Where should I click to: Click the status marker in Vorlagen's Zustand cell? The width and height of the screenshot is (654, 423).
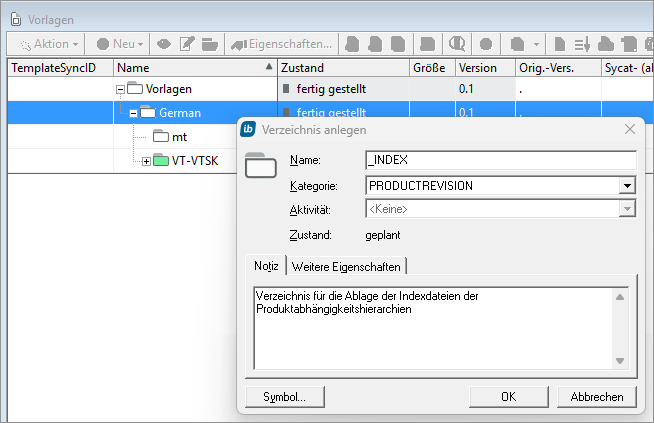click(287, 89)
